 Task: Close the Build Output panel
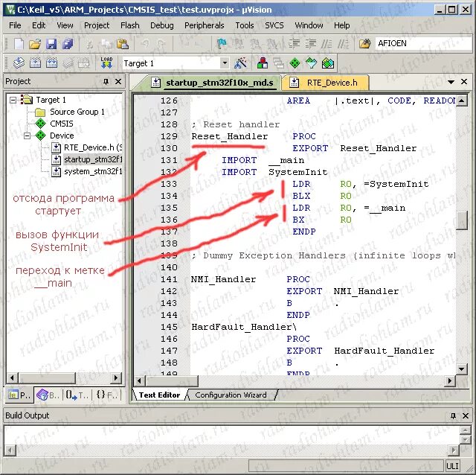466,415
